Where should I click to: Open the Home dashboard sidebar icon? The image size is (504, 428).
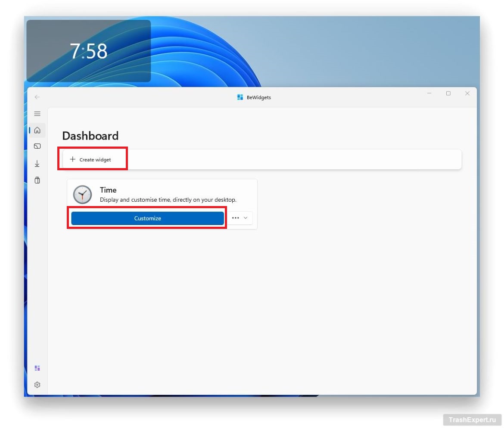click(x=37, y=130)
